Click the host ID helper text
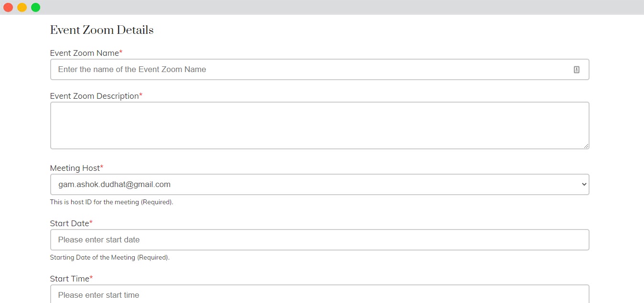The height and width of the screenshot is (303, 644). coord(111,202)
